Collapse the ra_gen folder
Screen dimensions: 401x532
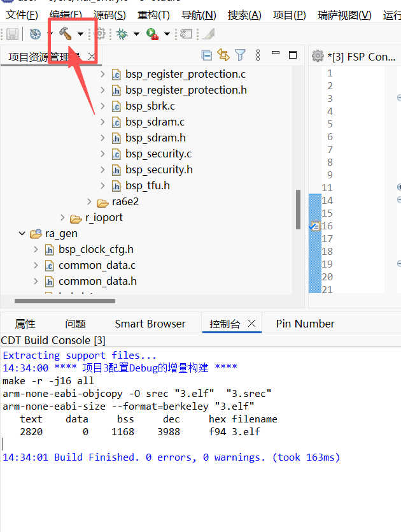click(22, 233)
